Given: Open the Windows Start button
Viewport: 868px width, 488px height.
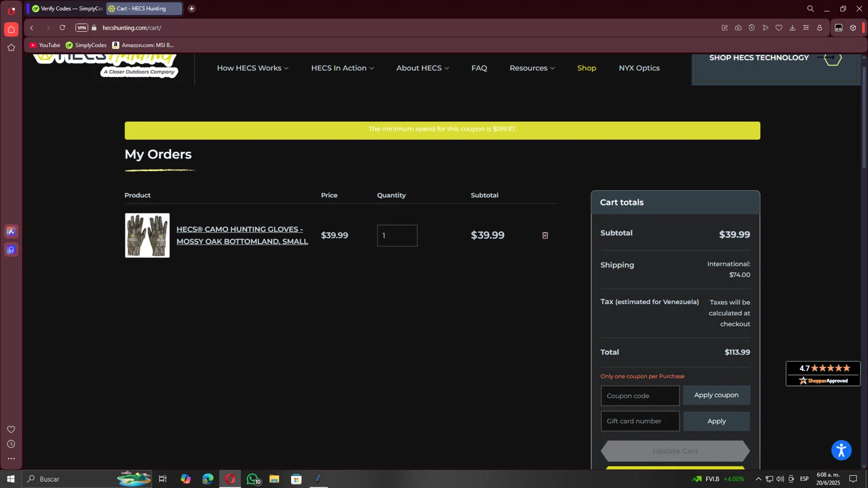Looking at the screenshot, I should pyautogui.click(x=10, y=479).
